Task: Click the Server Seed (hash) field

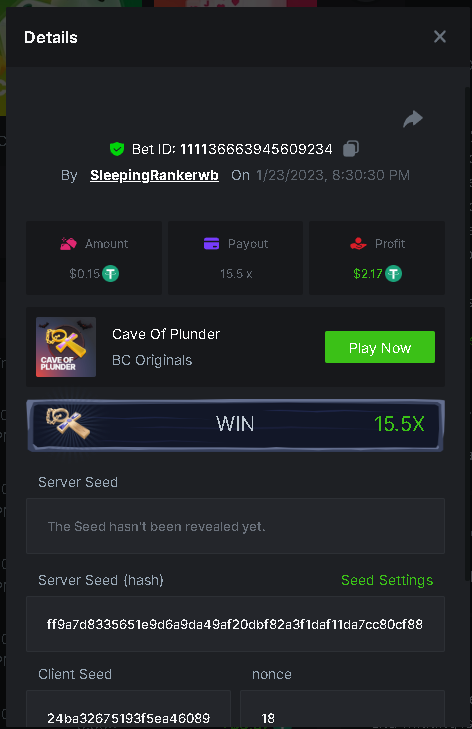Action: [235, 624]
